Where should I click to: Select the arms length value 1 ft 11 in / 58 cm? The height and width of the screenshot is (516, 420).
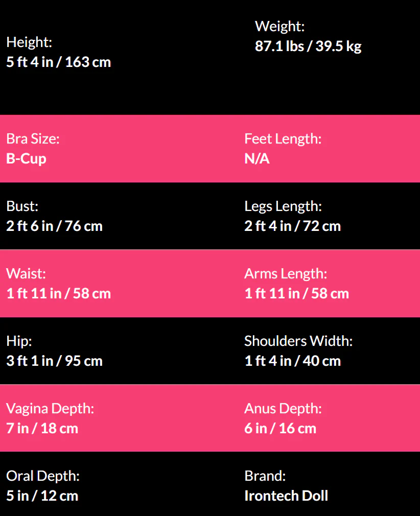pos(296,293)
